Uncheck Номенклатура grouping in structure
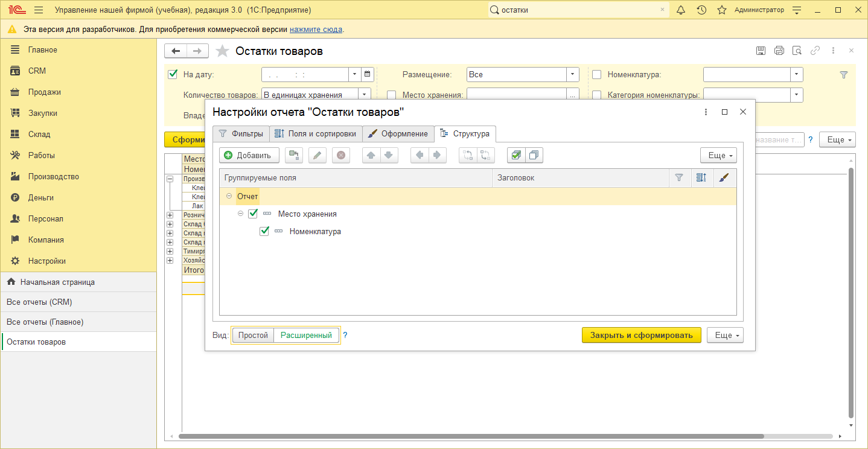This screenshot has height=449, width=868. pos(264,231)
